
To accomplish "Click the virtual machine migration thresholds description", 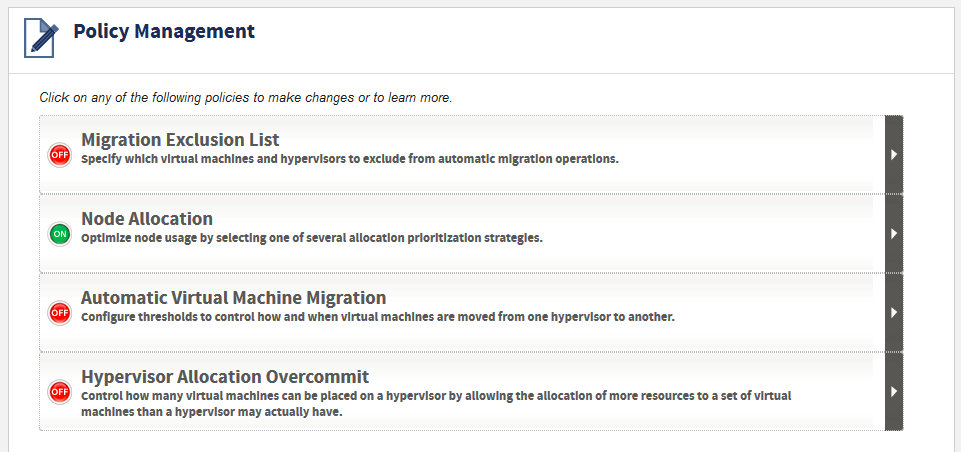I will click(x=378, y=317).
